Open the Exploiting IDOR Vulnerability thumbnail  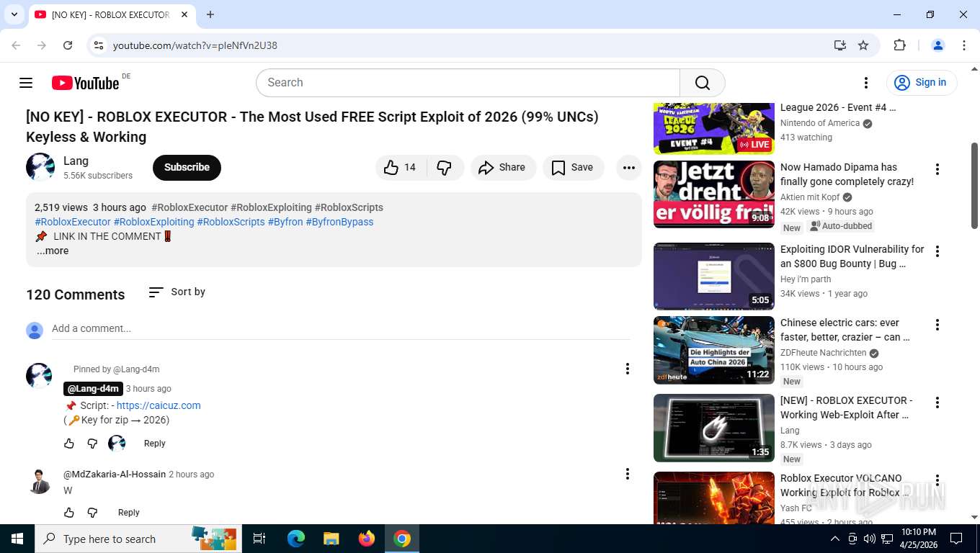714,276
